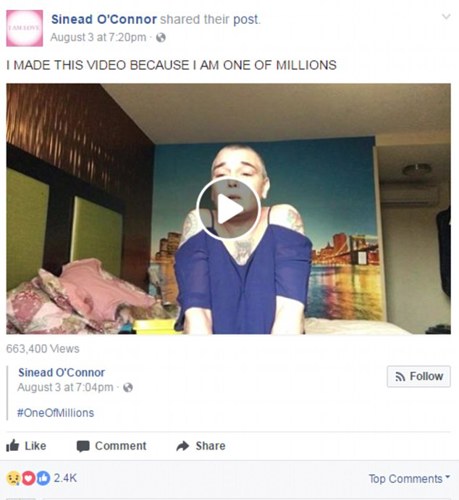The width and height of the screenshot is (459, 500).
Task: Open the pink profile picture thumbnail
Action: coord(24,28)
